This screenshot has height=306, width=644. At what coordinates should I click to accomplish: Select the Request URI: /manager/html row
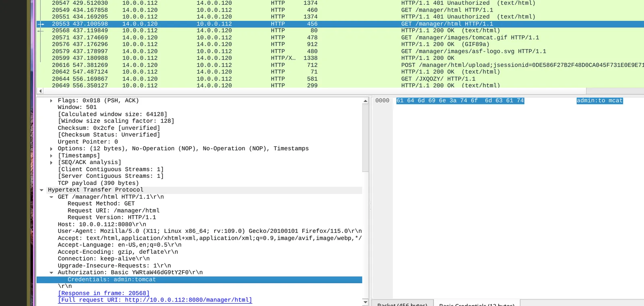click(x=199, y=211)
